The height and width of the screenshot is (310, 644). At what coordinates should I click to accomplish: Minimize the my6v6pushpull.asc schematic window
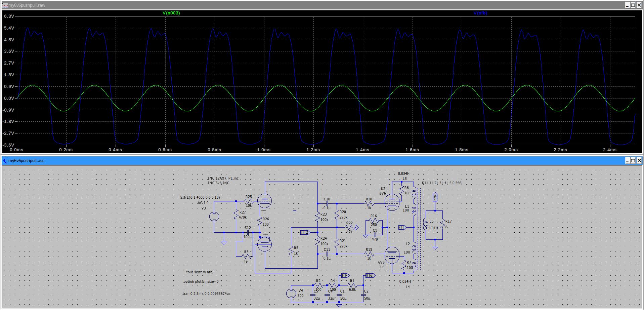tap(628, 160)
